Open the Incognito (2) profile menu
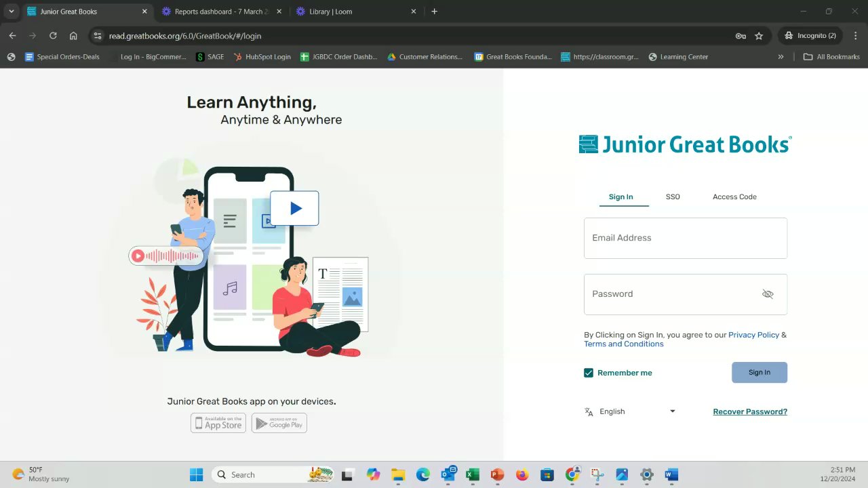Viewport: 868px width, 488px height. (x=810, y=36)
